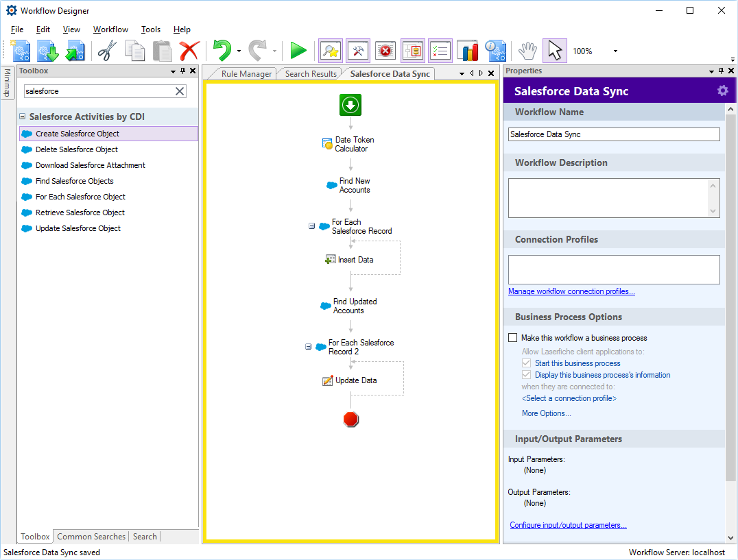Open the Redo history dropdown arrow

(x=274, y=51)
